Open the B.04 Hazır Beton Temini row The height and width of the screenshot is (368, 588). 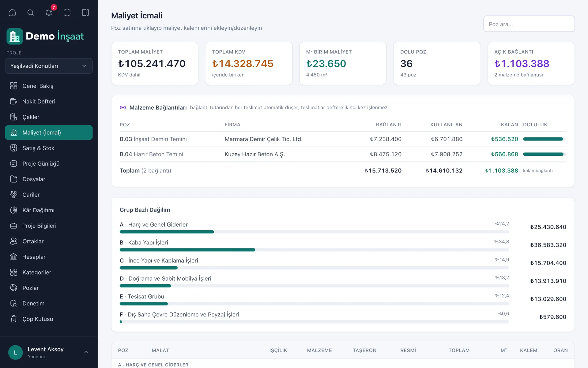pos(343,154)
